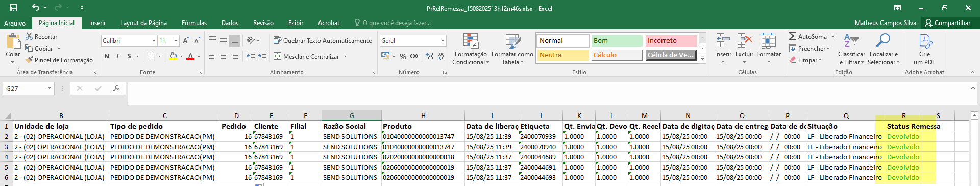Center text horizontally
980x186 pixels.
(x=224, y=56)
